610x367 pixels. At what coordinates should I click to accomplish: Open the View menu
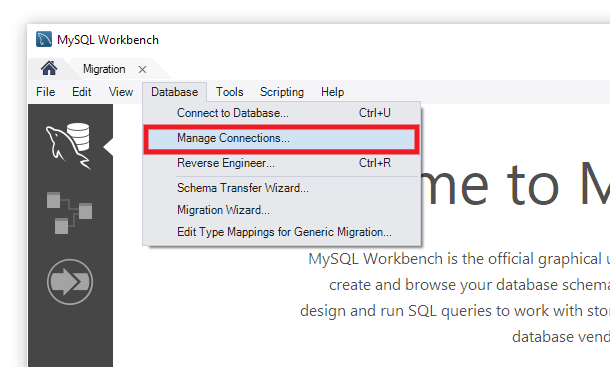point(121,92)
